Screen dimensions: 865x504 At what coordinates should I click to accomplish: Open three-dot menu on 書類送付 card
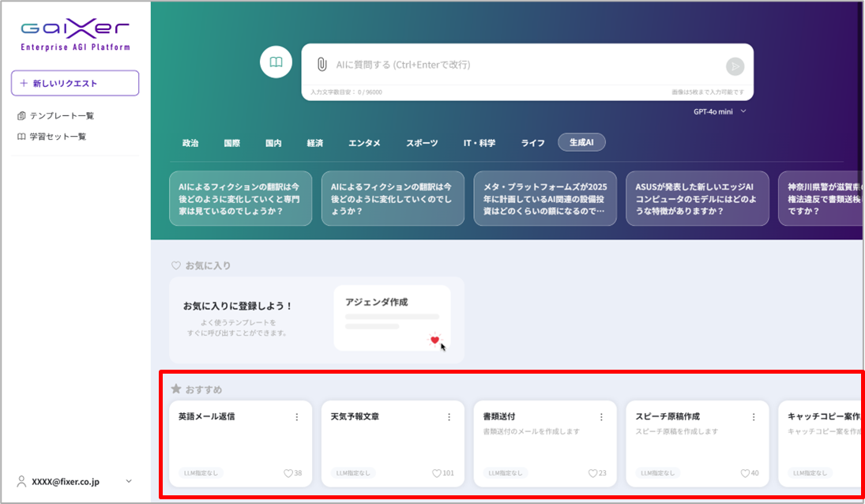point(601,417)
